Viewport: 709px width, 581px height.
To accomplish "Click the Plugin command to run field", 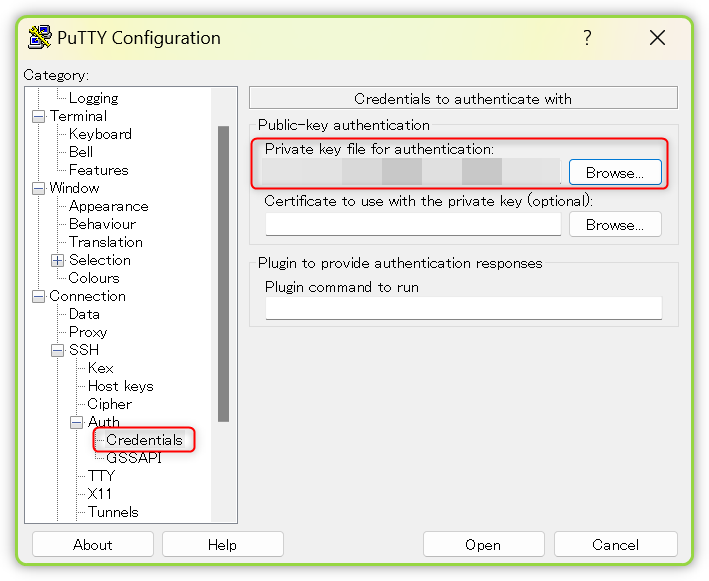I will [464, 308].
